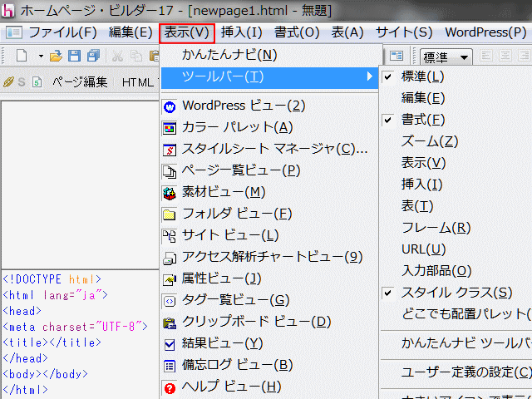Viewport: 532px width, 399px height.
Task: Enable the 挿入(I) toolbar in submenu
Action: pyautogui.click(x=456, y=185)
